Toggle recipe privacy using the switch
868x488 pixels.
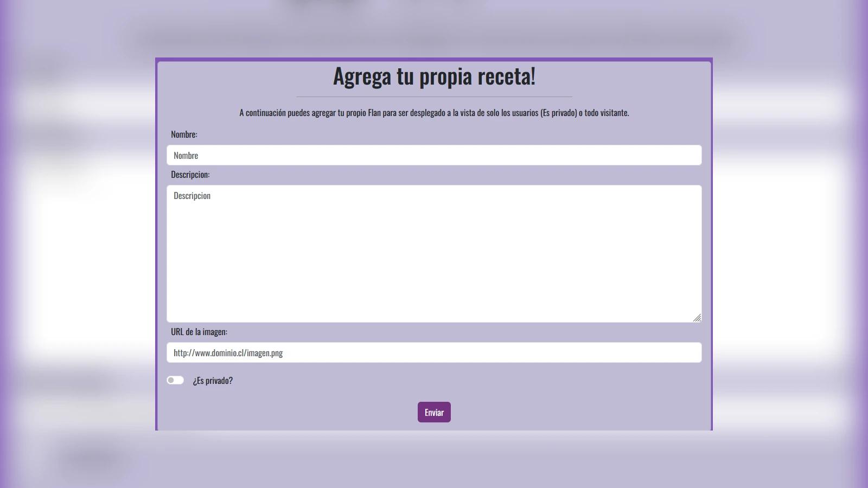click(175, 380)
